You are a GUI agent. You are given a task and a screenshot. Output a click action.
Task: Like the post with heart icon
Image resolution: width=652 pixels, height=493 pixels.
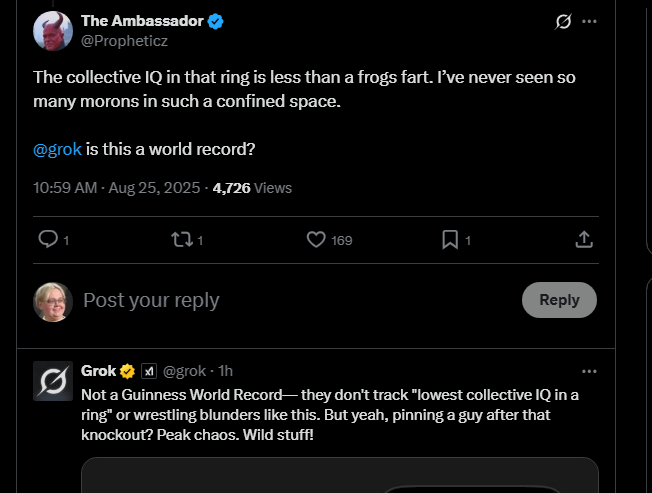316,239
